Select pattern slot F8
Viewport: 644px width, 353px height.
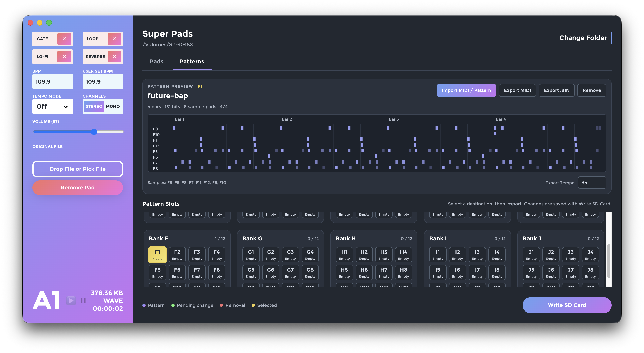point(216,272)
